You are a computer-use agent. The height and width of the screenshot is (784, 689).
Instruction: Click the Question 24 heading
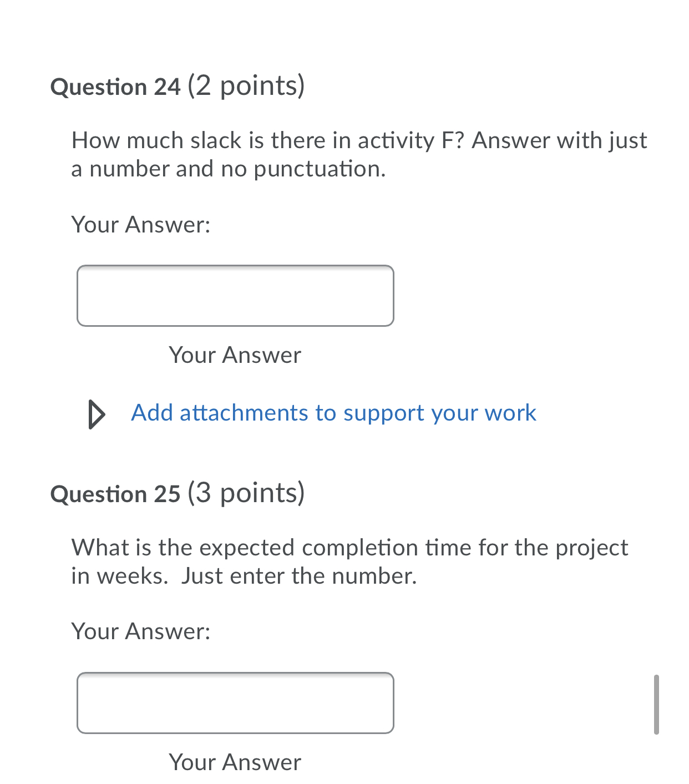(x=115, y=85)
